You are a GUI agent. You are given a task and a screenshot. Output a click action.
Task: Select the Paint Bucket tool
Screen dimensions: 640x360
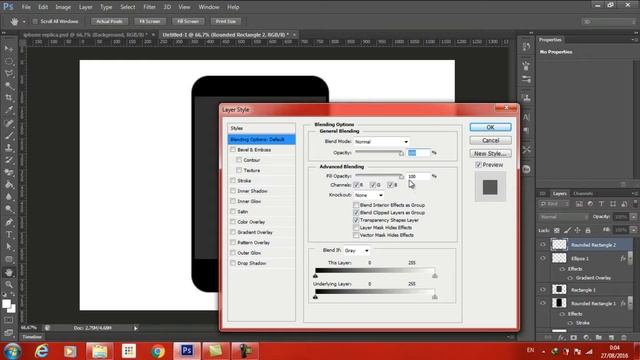(x=9, y=184)
